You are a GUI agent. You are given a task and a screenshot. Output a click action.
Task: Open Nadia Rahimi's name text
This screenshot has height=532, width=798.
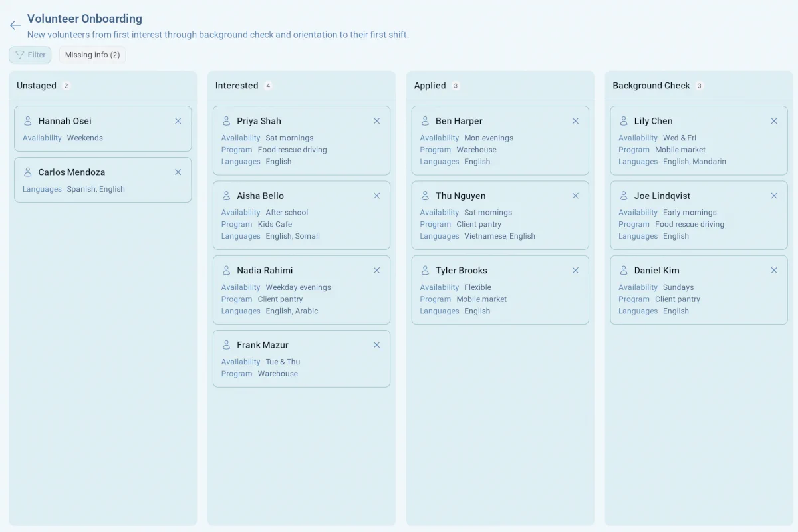click(x=265, y=271)
